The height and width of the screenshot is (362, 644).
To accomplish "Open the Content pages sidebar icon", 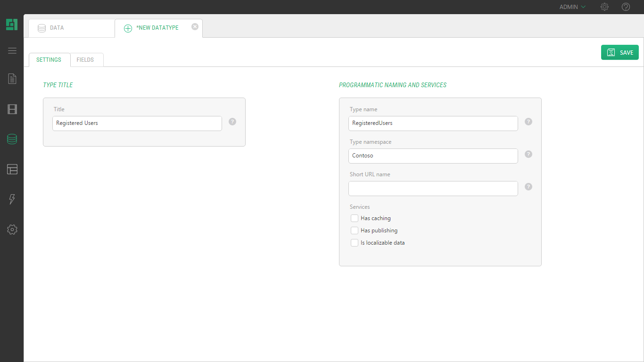I will coord(12,79).
